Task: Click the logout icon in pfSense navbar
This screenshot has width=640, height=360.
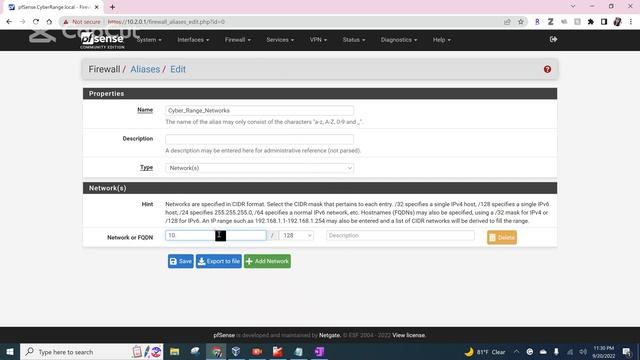Action: click(553, 40)
